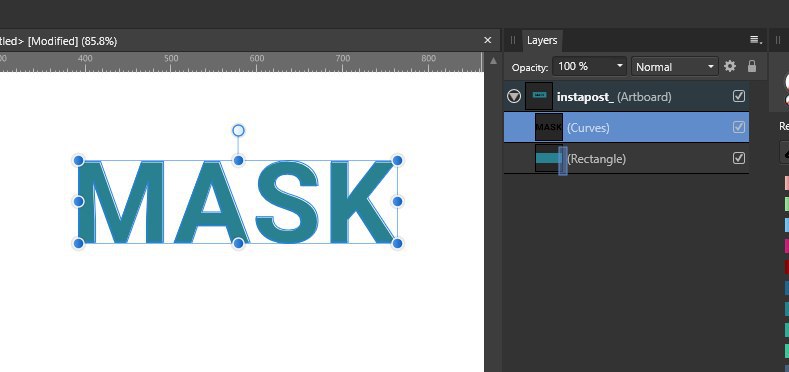789x372 pixels.
Task: Click the canvas scroll-up arrow
Action: [494, 61]
